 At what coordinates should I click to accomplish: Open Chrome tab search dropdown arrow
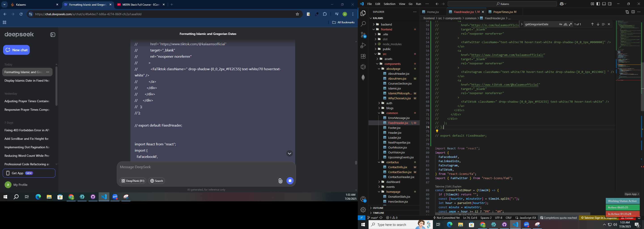4,4
